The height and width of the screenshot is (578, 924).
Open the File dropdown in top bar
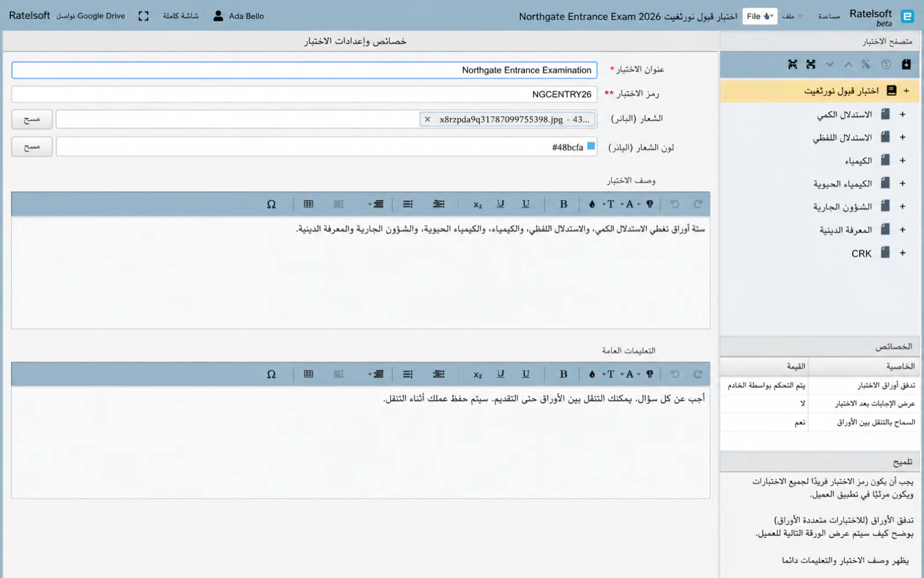tap(760, 16)
